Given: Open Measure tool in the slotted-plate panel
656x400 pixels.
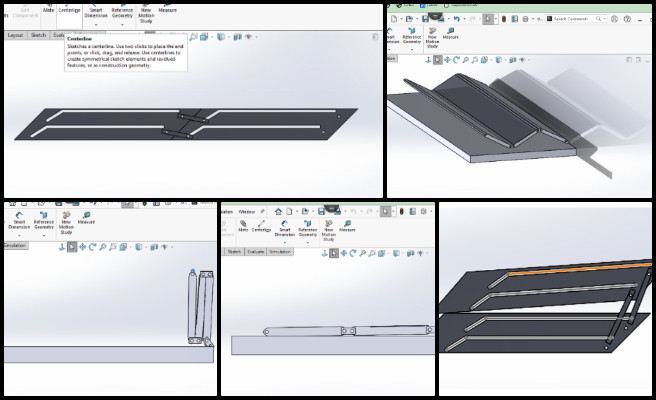Looking at the screenshot, I should tap(167, 9).
